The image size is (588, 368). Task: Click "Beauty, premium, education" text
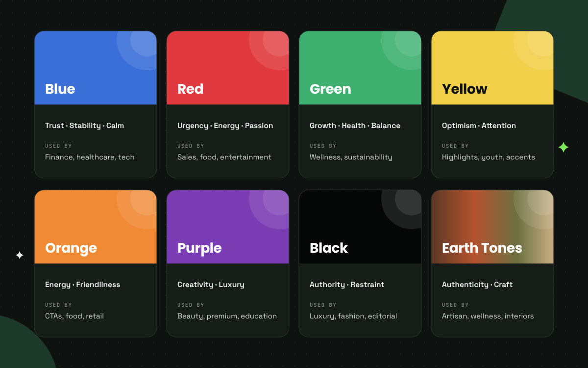(227, 316)
